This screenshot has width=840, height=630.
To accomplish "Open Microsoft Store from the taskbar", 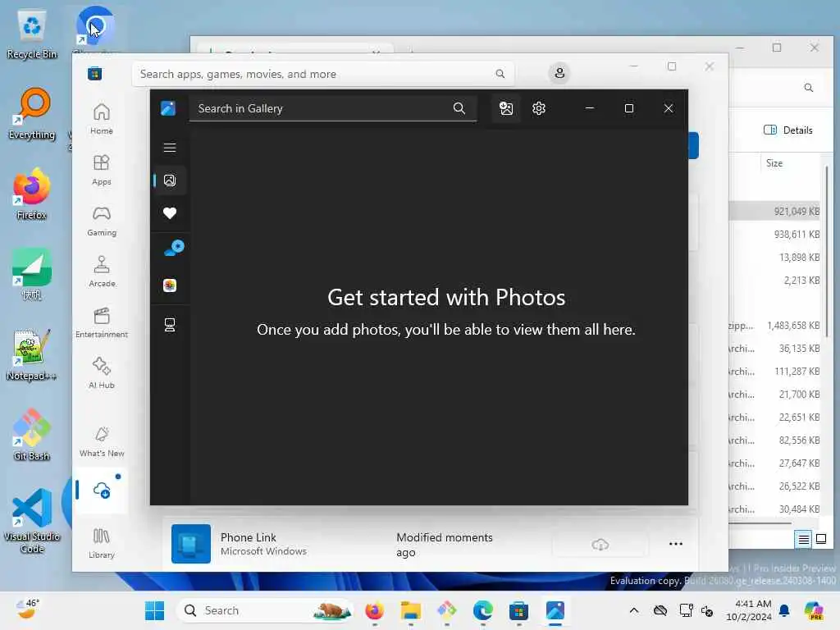I will (518, 610).
